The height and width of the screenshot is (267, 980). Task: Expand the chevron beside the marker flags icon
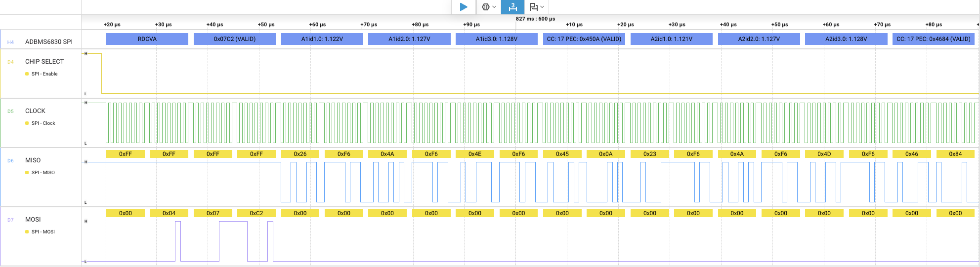542,7
